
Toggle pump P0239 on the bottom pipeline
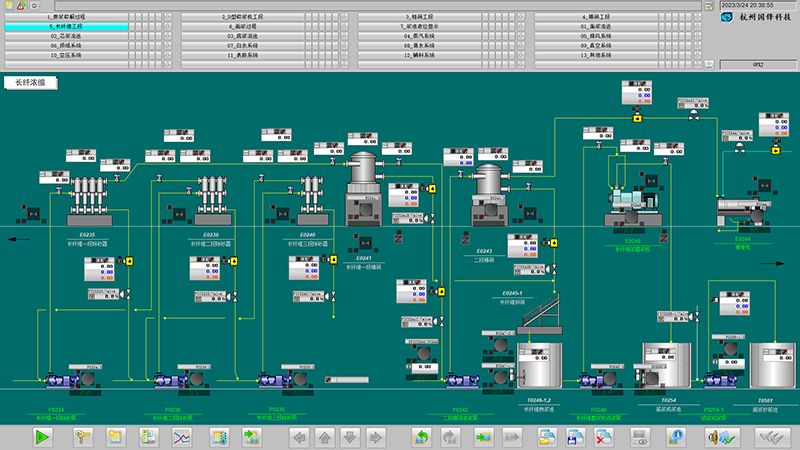click(x=274, y=381)
